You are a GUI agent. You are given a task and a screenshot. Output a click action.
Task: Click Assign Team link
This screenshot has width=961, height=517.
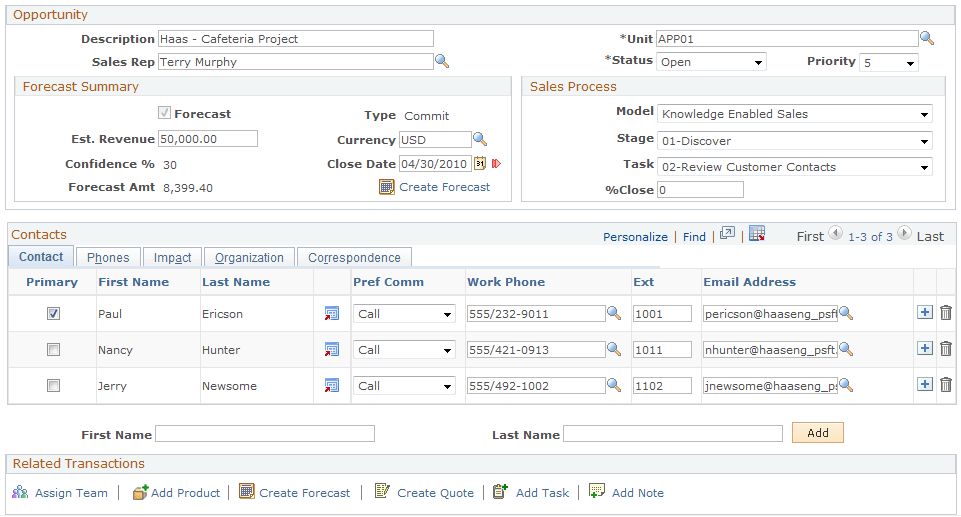tap(71, 492)
